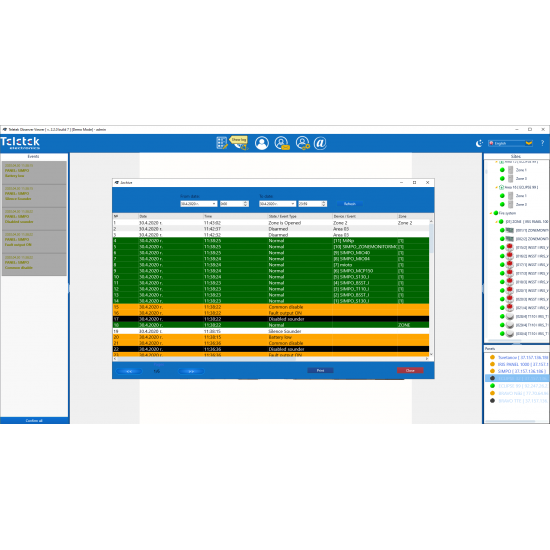Screen dimensions: 550x550
Task: Click the Area 10 house icon
Action: pyautogui.click(x=502, y=187)
